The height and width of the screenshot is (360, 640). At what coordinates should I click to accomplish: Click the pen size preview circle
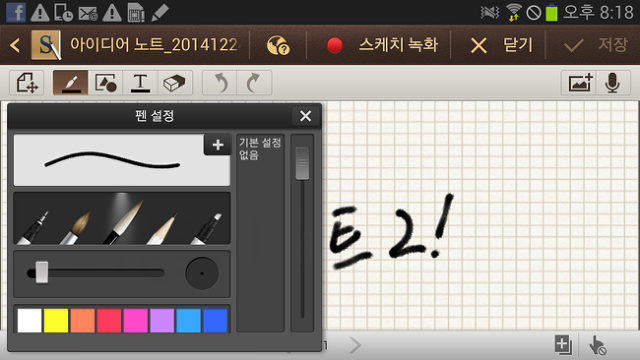click(202, 273)
